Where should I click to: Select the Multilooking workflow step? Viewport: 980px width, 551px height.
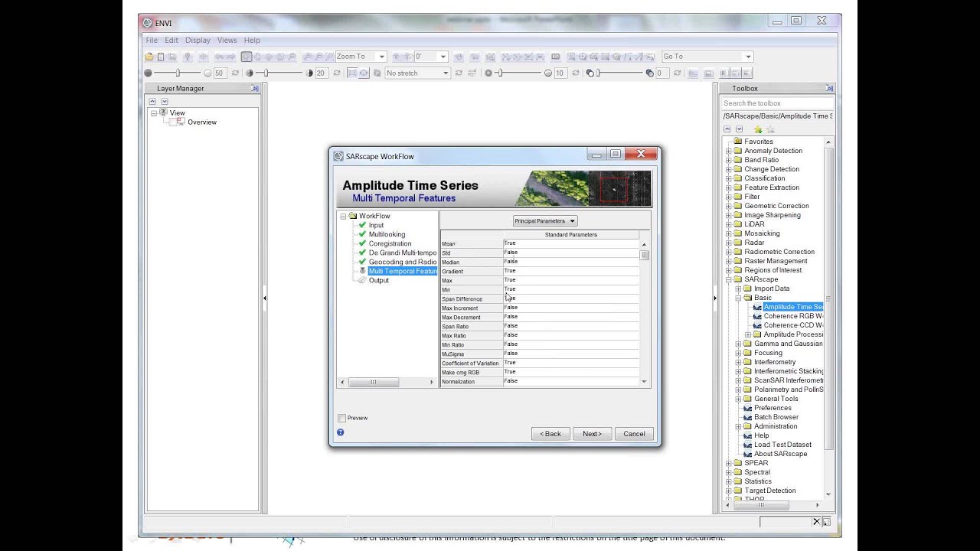click(387, 234)
